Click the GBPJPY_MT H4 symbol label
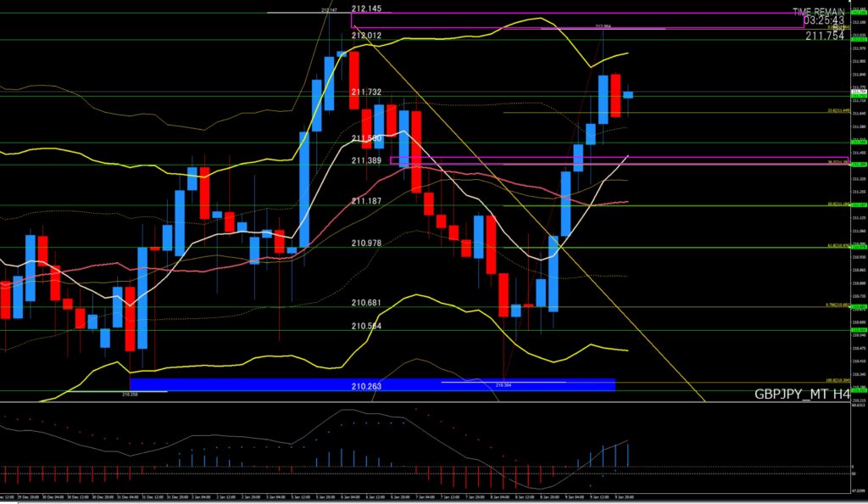 click(801, 395)
